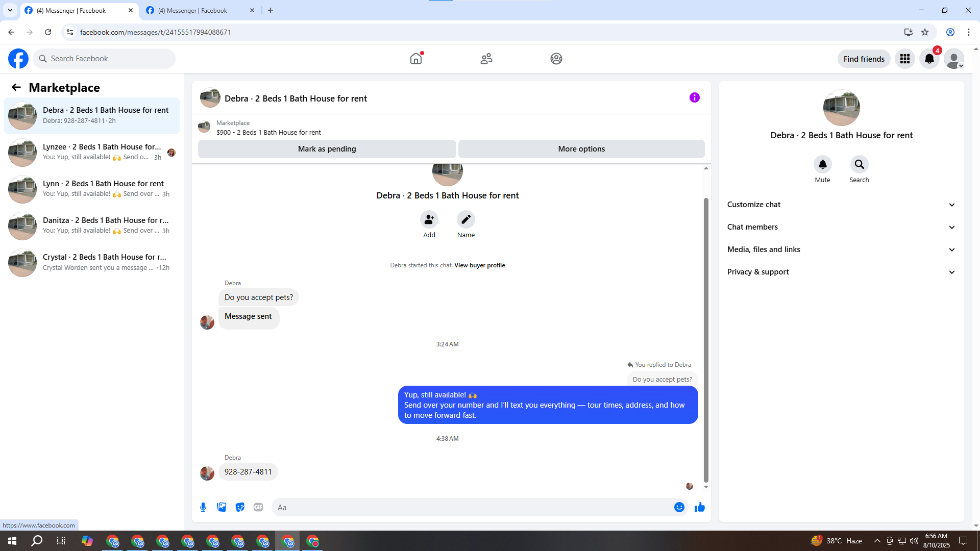
Task: Click the voice clip microphone icon
Action: click(203, 507)
